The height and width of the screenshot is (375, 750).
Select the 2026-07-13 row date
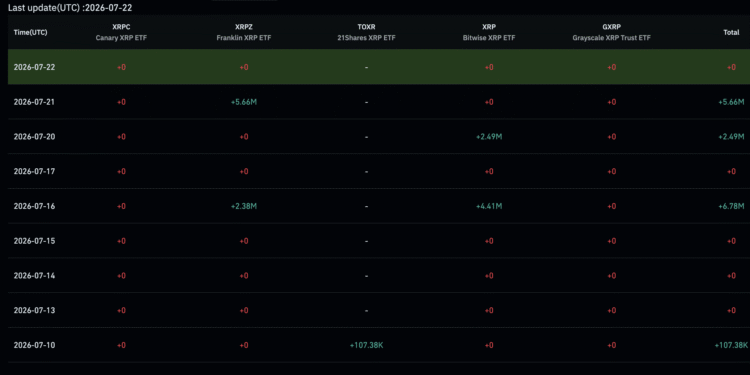pos(34,310)
